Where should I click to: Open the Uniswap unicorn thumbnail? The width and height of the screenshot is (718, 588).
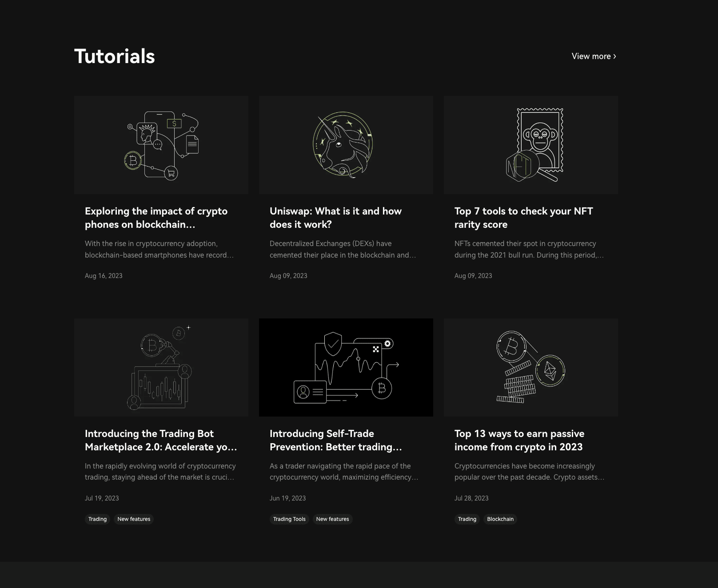[346, 145]
